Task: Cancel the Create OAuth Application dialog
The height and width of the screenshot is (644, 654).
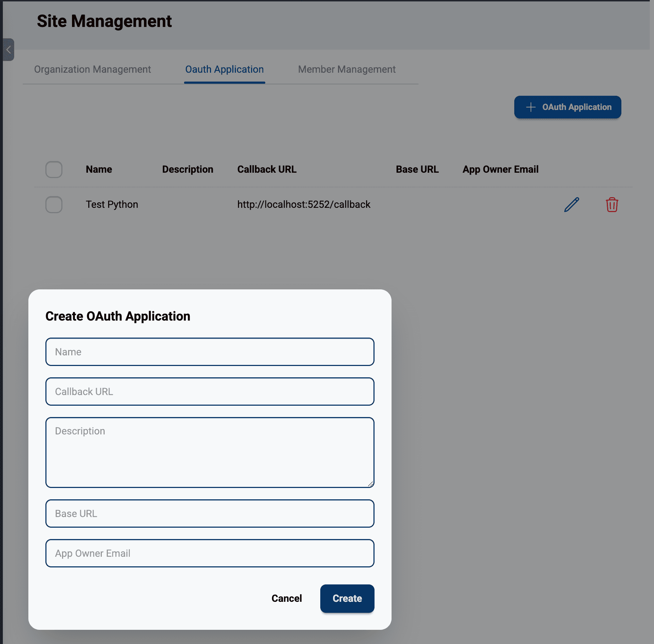Action: click(287, 598)
